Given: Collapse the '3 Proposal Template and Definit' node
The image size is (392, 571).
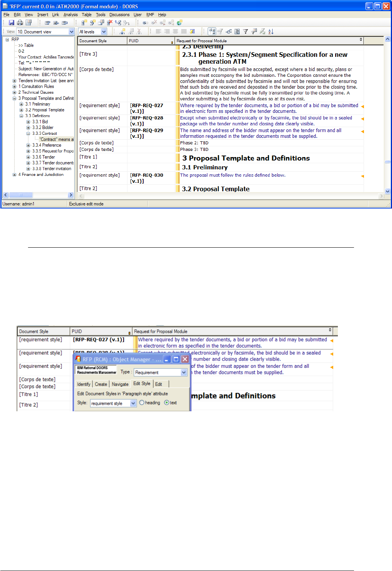Looking at the screenshot, I should tap(14, 98).
